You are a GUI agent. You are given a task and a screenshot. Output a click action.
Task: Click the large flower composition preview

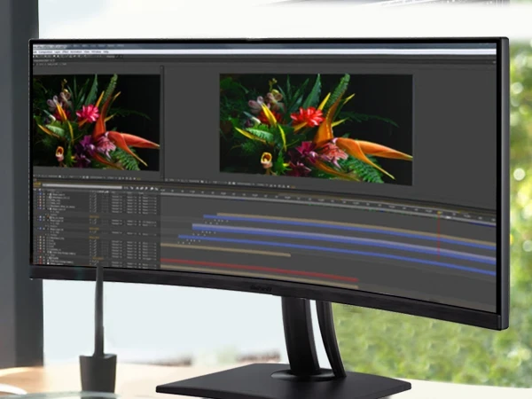(x=316, y=129)
